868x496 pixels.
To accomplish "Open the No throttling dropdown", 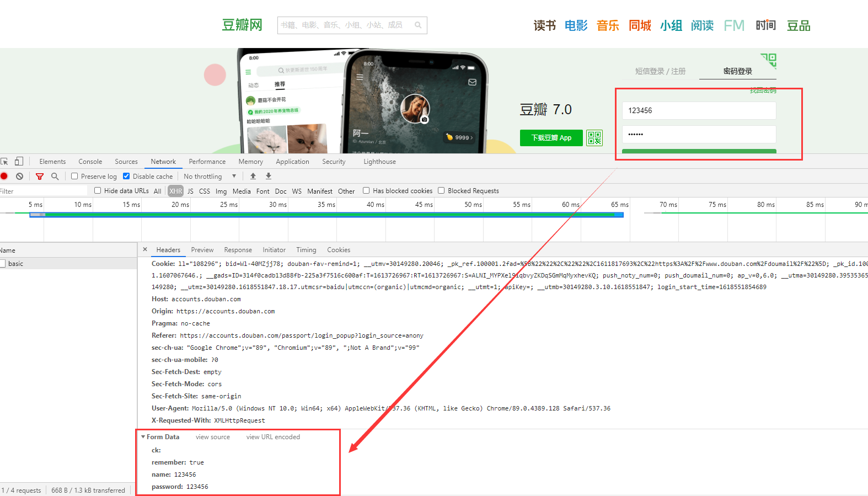I will click(x=210, y=177).
